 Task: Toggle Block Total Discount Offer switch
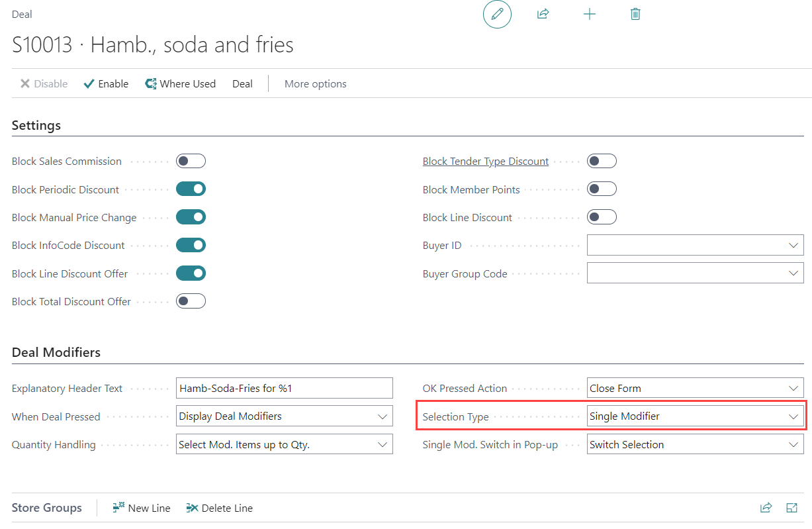tap(191, 301)
